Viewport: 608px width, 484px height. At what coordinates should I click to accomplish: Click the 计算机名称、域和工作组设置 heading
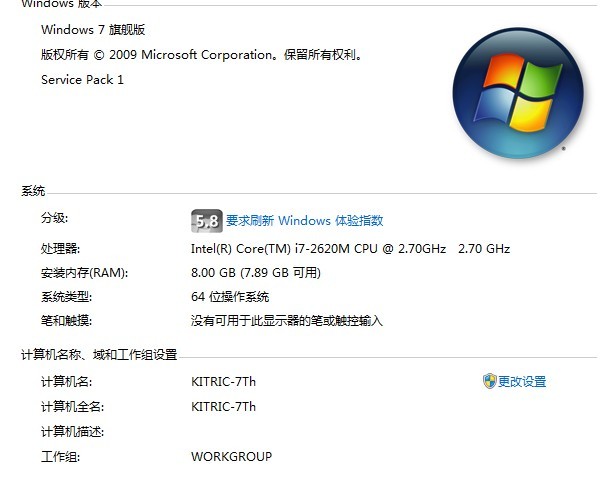coord(99,354)
